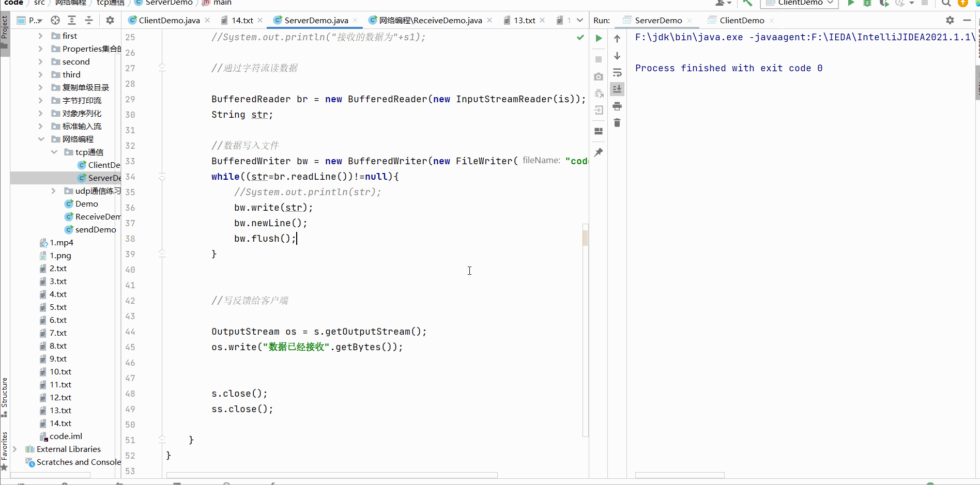Expand the second folder
The image size is (980, 485).
pos(40,61)
